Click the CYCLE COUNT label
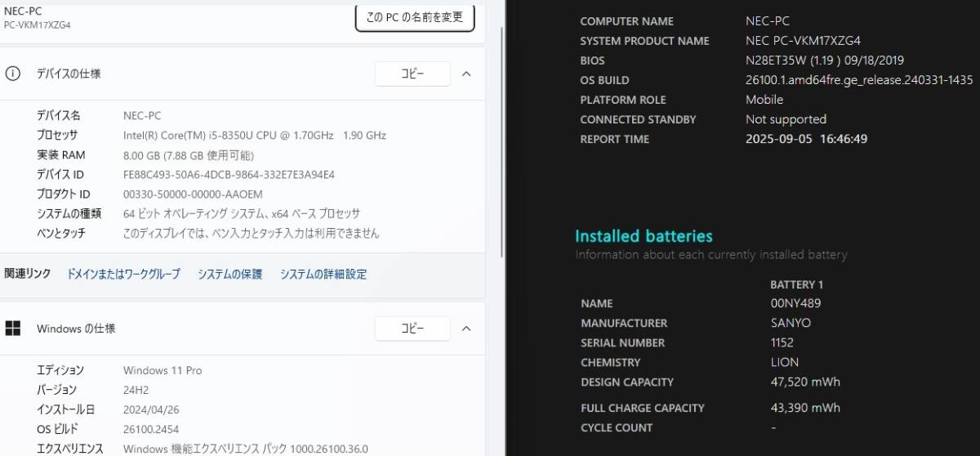This screenshot has width=980, height=456. (617, 427)
